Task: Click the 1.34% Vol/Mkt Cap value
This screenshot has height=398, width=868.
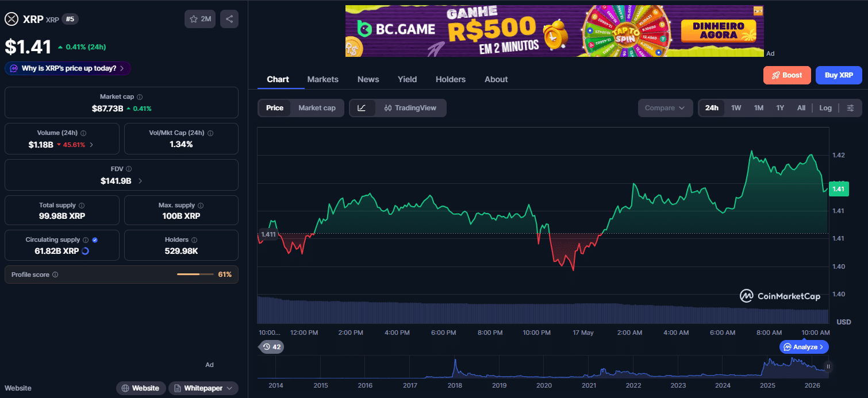Action: click(x=181, y=144)
